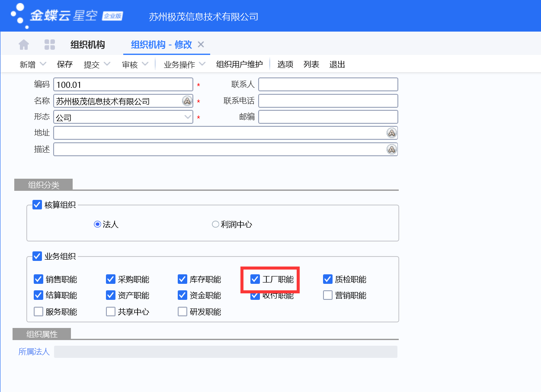
Task: Focus the 联系人 input field
Action: [328, 84]
